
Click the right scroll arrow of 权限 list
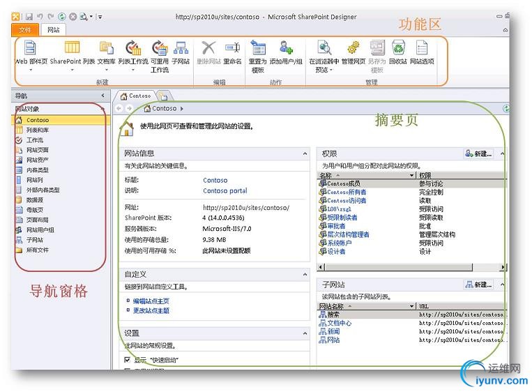pyautogui.click(x=503, y=267)
